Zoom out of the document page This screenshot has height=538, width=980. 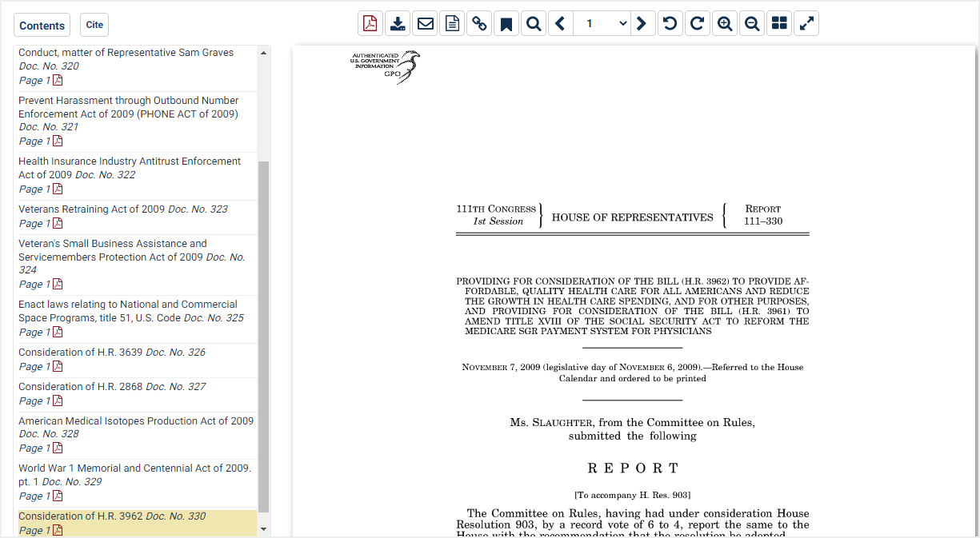(x=751, y=23)
